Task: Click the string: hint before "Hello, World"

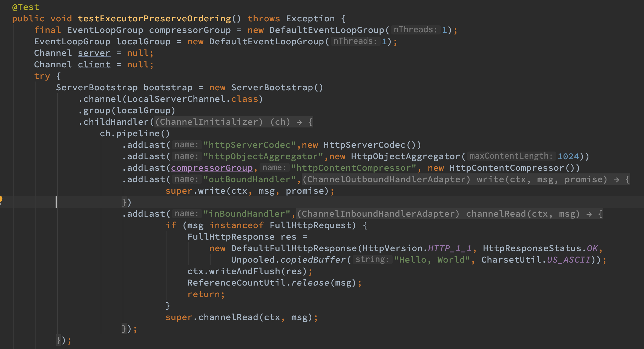Action: (x=372, y=259)
